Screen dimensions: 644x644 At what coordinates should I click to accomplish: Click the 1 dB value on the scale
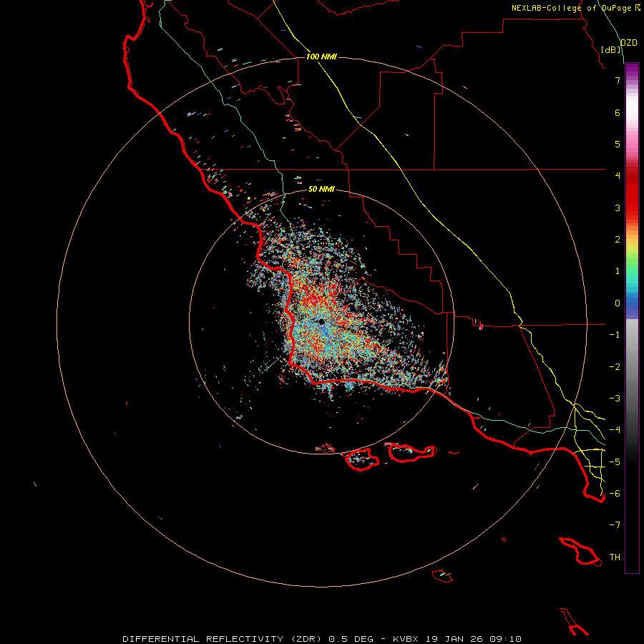point(618,271)
